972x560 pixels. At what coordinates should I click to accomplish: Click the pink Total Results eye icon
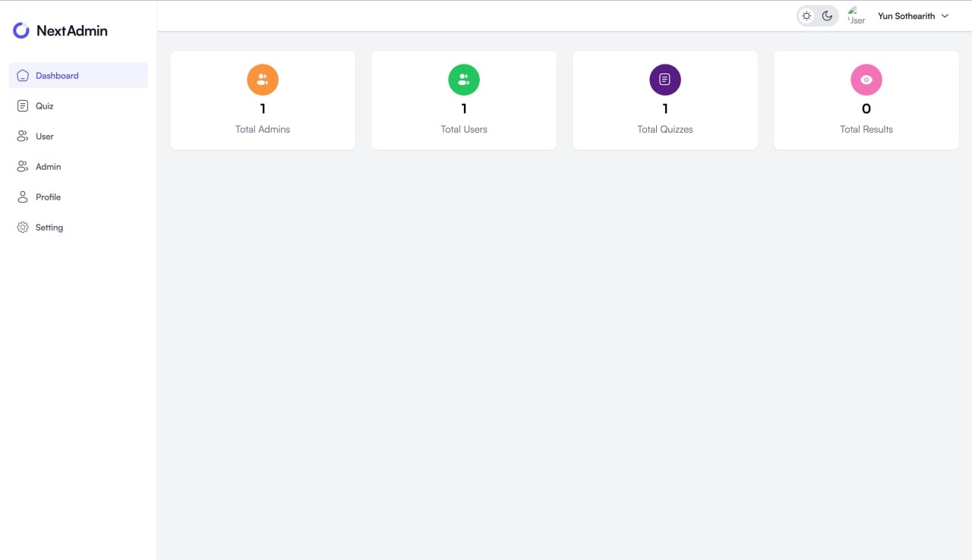[x=866, y=80]
